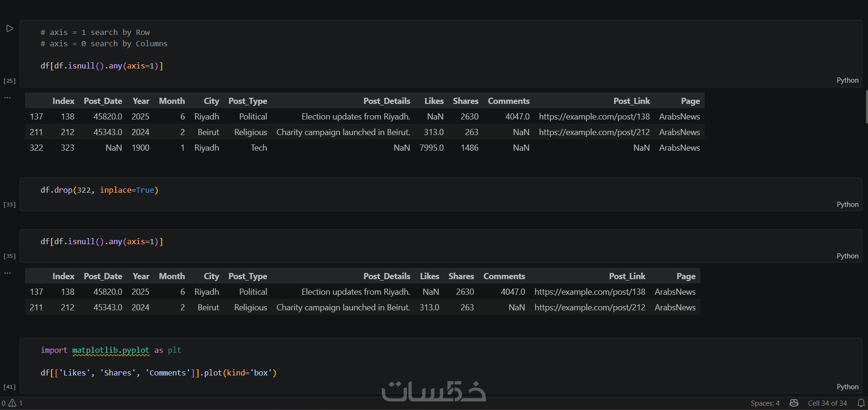Change Python language of second isnull cell
Viewport: 868px width, 410px height.
[847, 256]
